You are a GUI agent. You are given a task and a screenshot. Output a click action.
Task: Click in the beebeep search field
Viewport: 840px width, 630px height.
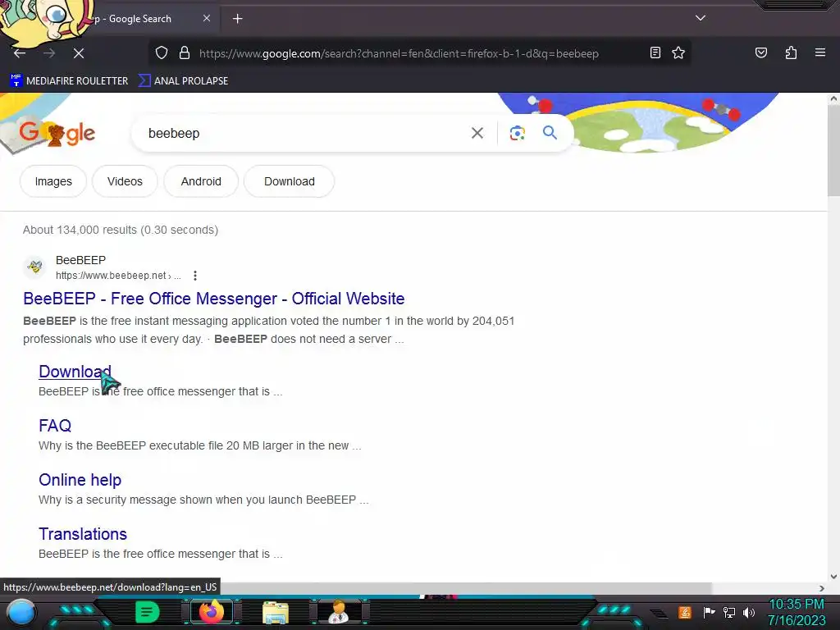coord(300,134)
